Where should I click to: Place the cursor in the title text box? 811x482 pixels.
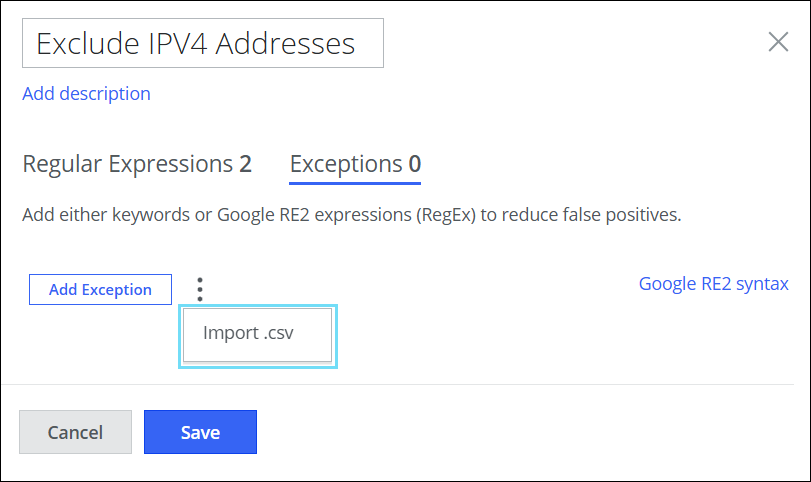pyautogui.click(x=203, y=44)
